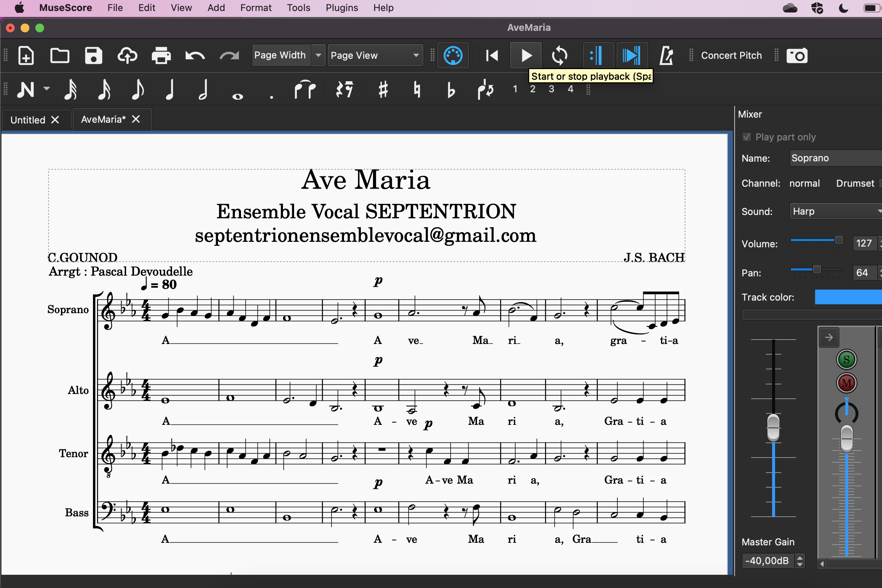Rewind playback to start position

pyautogui.click(x=492, y=55)
